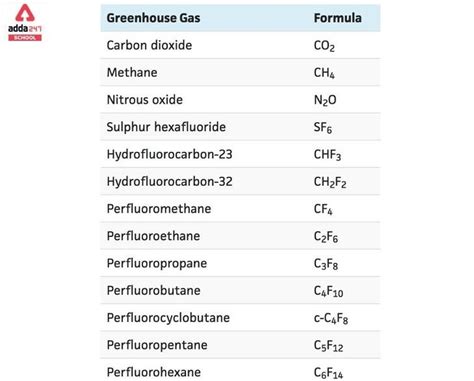Click the Perfluoropropane entry
The height and width of the screenshot is (381, 474).
157,263
